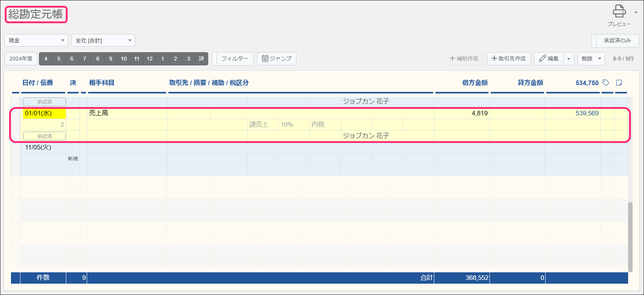Viewport: 644px width, 295px height.
Task: Select the 決 closing period tab
Action: coord(201,59)
